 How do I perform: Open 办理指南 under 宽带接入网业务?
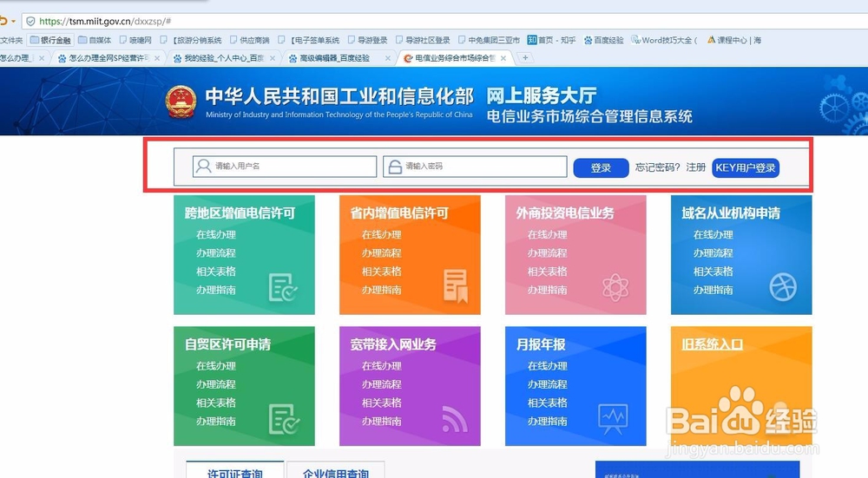[381, 421]
